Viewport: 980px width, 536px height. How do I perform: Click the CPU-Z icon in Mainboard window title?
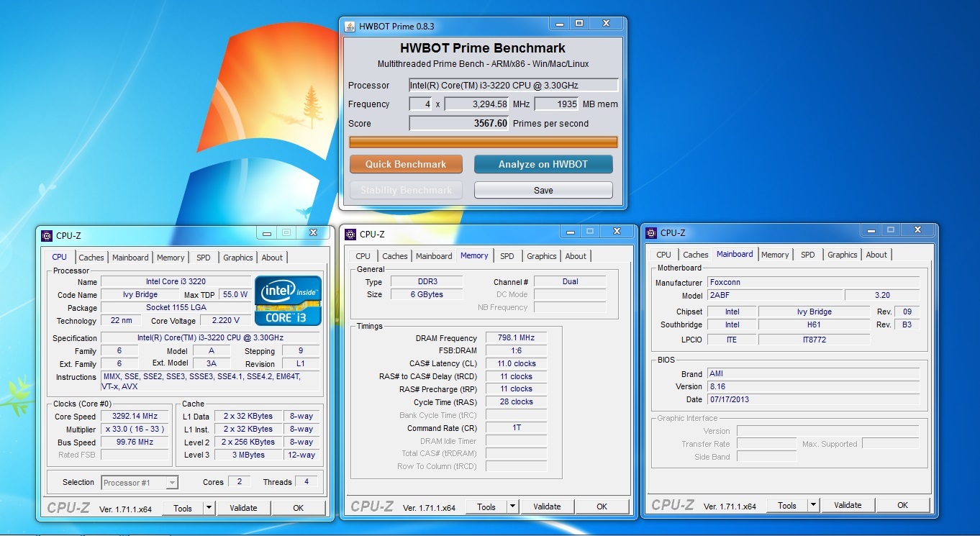(651, 232)
